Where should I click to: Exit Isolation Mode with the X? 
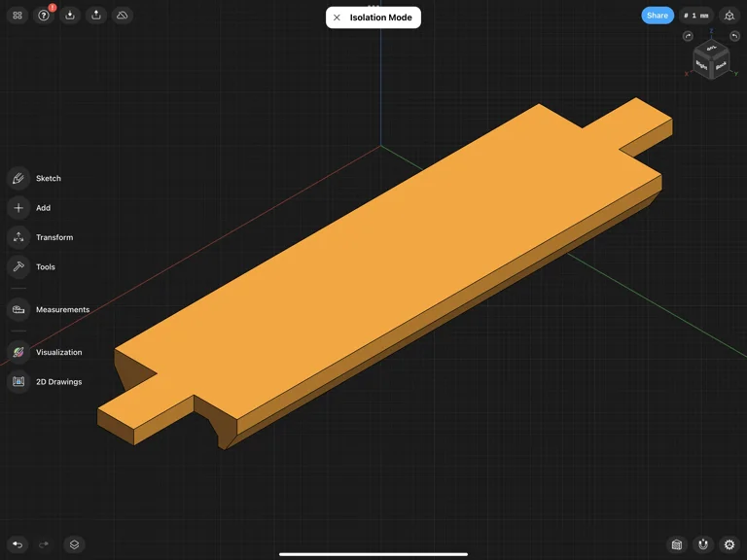coord(338,17)
